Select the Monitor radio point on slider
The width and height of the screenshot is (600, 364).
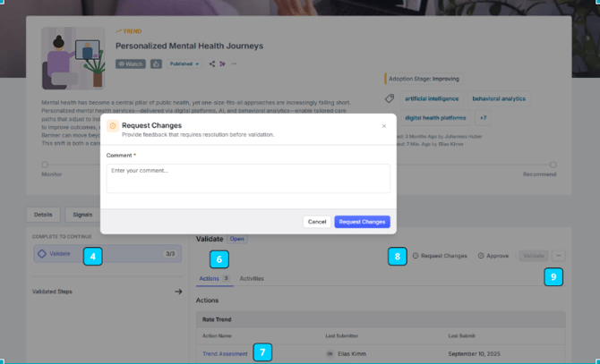point(45,165)
